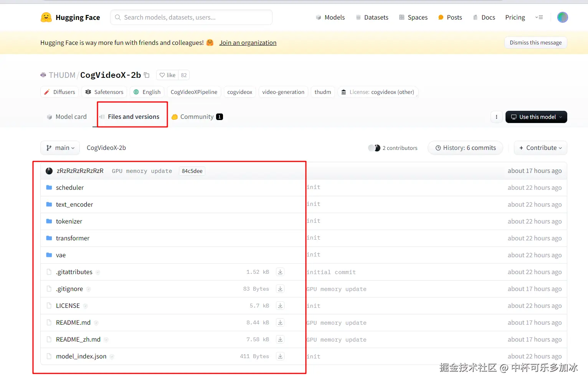Viewport: 588px width, 383px height.
Task: Open LICENSE file name
Action: click(x=68, y=306)
